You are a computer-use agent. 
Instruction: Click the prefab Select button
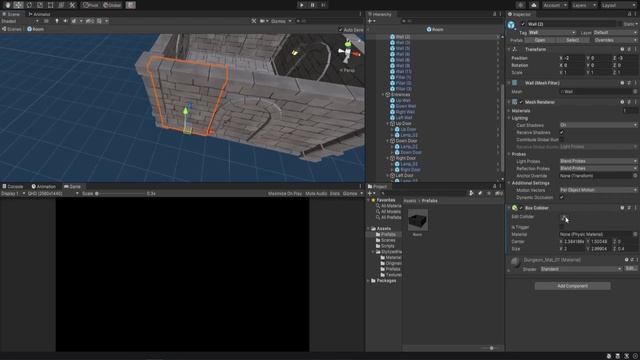(572, 40)
